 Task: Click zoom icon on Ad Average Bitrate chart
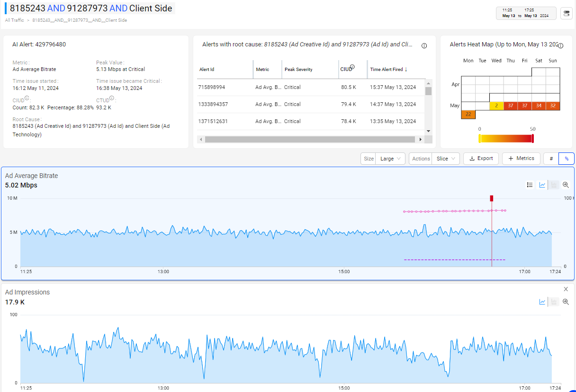point(566,185)
